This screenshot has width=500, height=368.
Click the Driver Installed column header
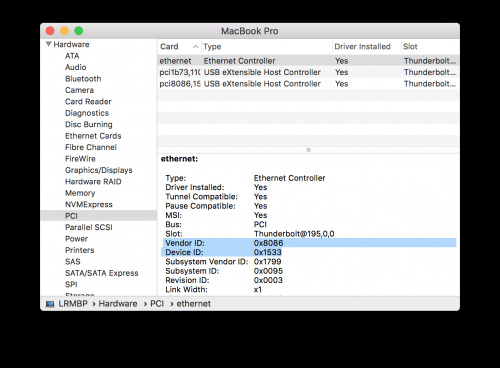tap(362, 47)
